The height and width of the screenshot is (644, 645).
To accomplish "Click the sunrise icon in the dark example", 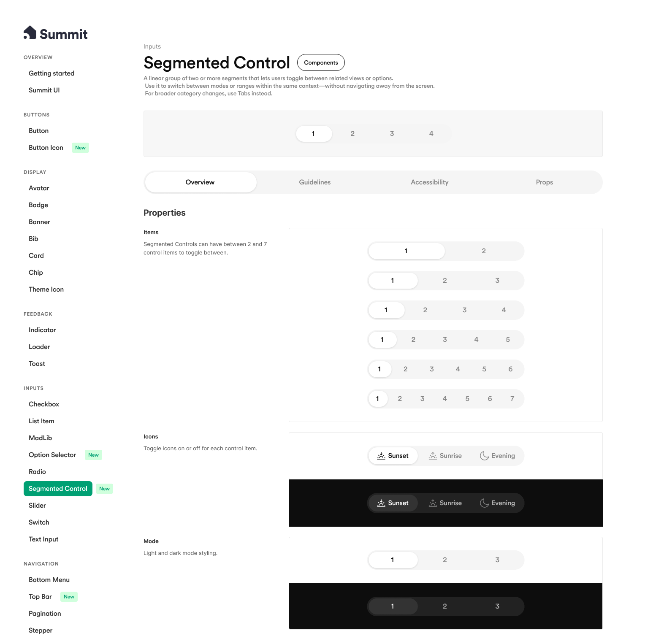I will point(433,503).
